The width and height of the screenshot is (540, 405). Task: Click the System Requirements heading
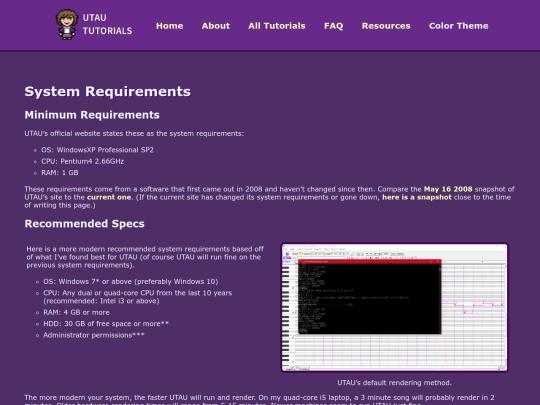click(x=107, y=92)
